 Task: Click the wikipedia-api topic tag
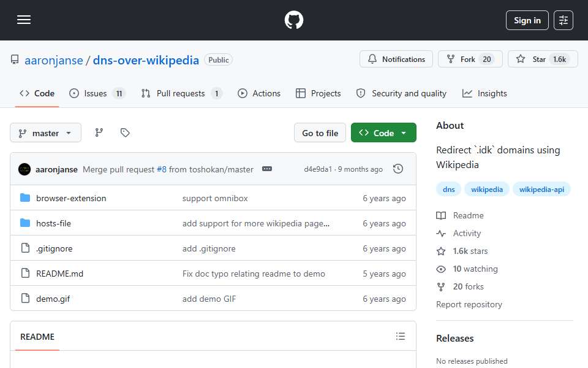tap(541, 190)
